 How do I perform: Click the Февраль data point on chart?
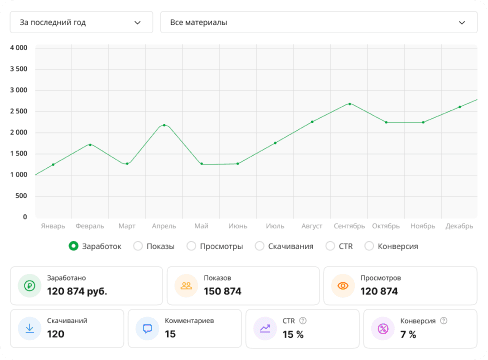click(x=90, y=145)
